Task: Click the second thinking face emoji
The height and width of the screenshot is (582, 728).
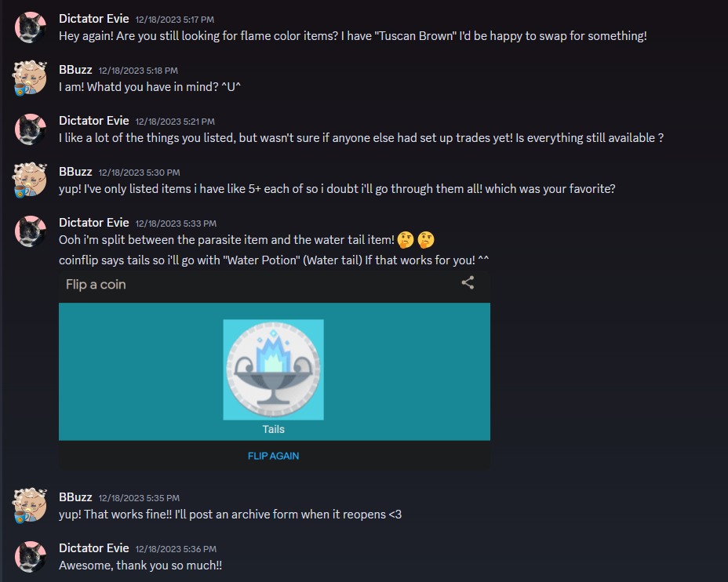Action: [426, 240]
